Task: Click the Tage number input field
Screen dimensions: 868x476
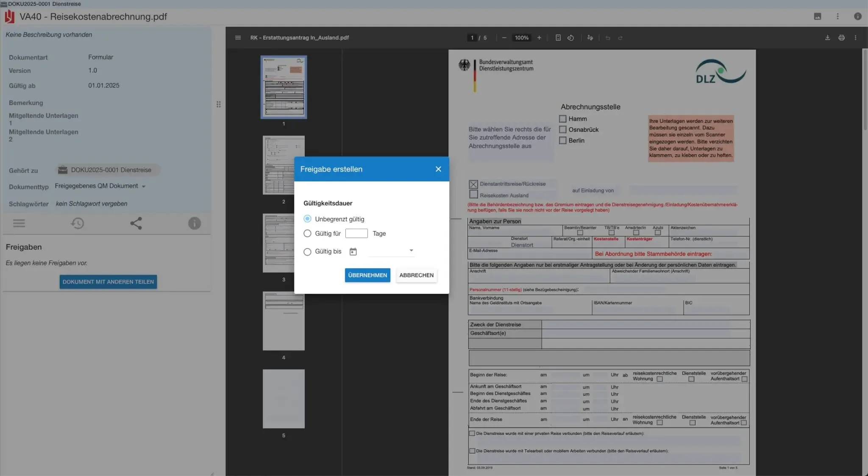Action: [356, 234]
